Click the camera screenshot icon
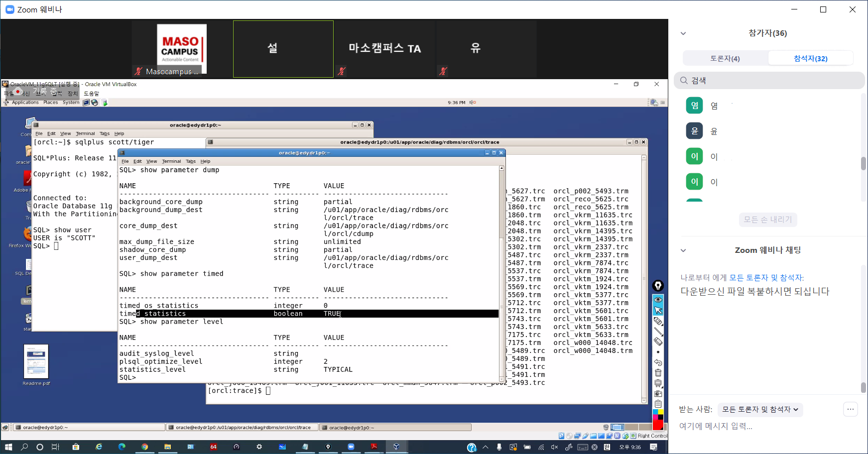The height and width of the screenshot is (454, 868). [658, 394]
